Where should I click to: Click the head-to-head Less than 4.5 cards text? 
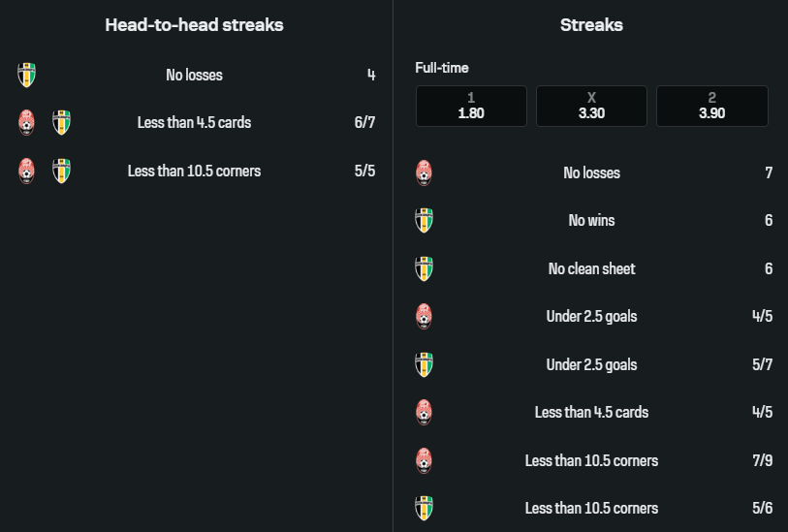tap(194, 122)
